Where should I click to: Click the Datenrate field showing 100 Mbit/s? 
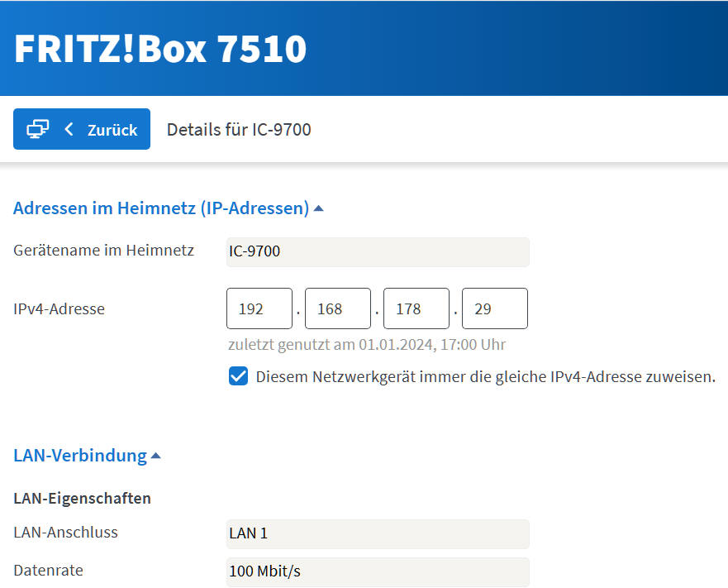pos(378,571)
